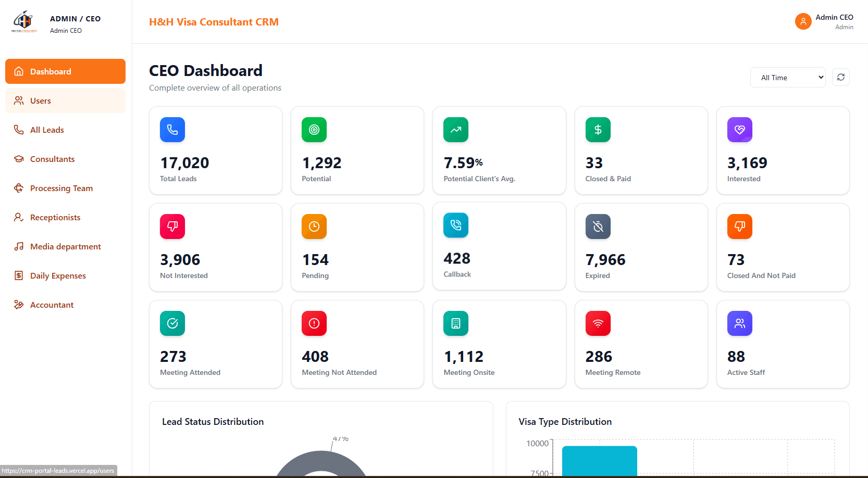Click the blue phone icon on Total Leads
Viewport: 868px width, 478px height.
(172, 130)
